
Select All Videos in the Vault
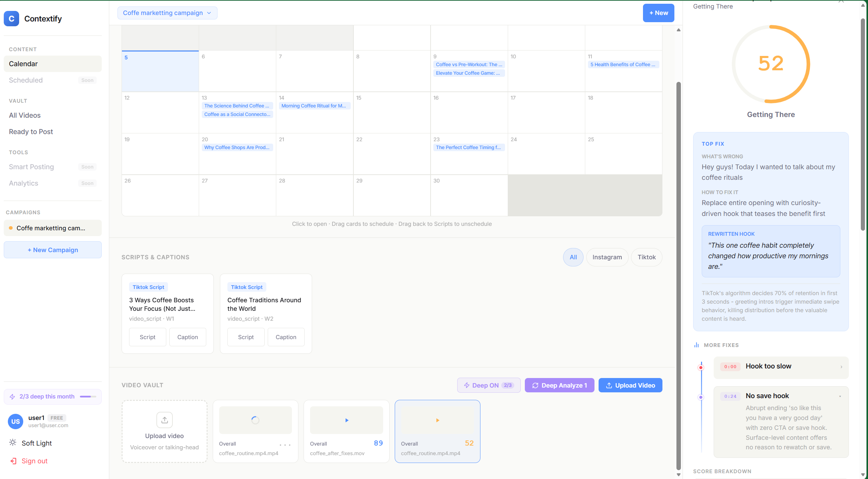[x=25, y=115]
